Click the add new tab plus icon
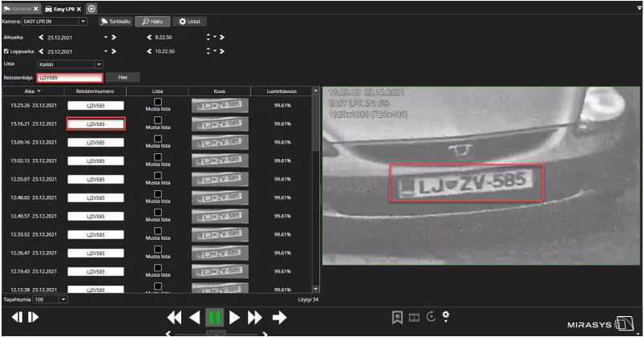The width and height of the screenshot is (644, 337). click(91, 7)
